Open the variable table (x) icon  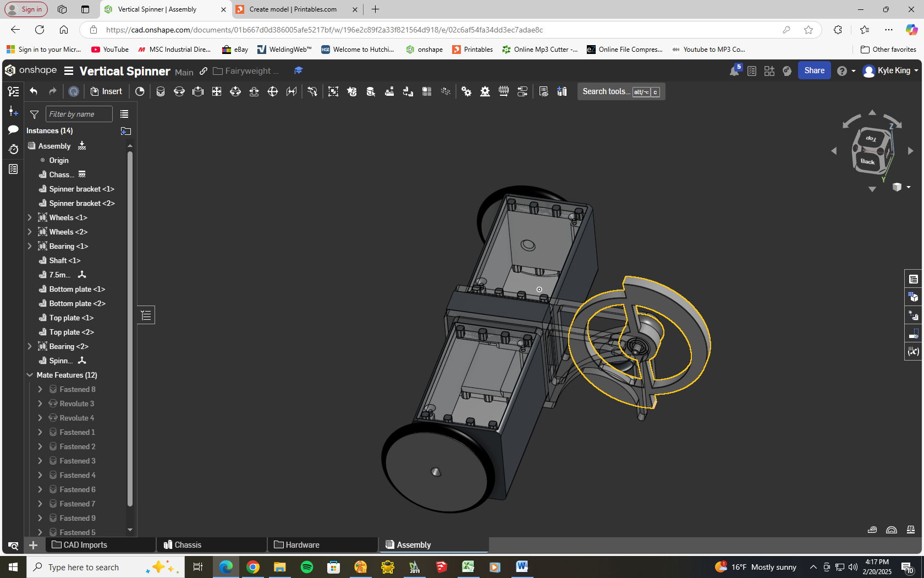coord(914,351)
